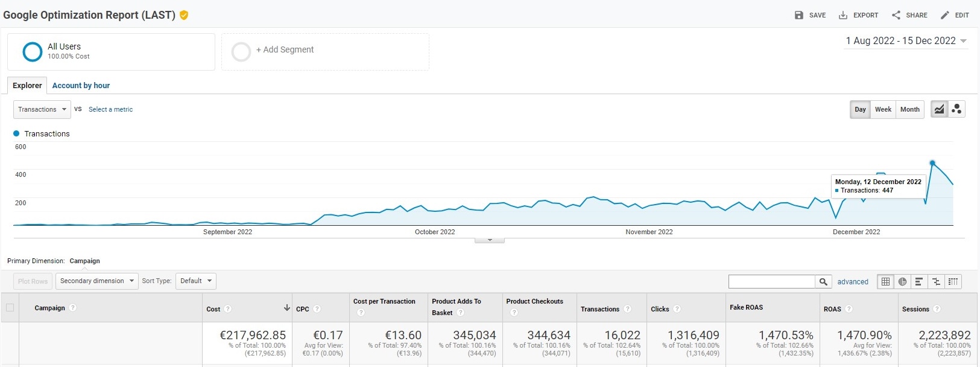Sort by Clicks column header
This screenshot has height=367, width=980.
[660, 309]
